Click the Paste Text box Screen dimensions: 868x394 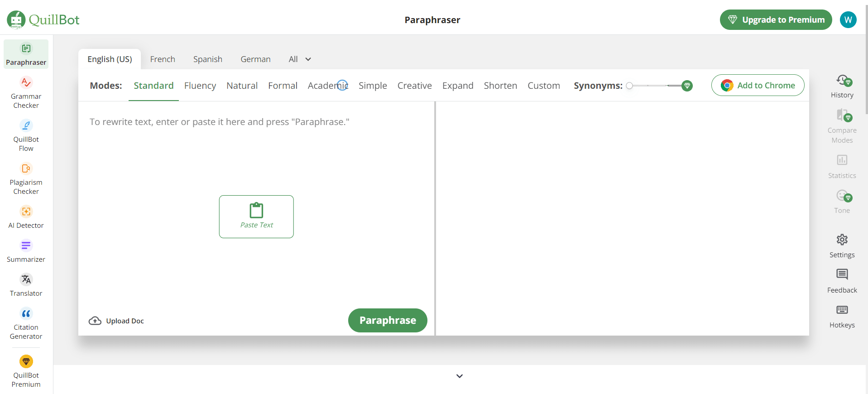tap(256, 216)
